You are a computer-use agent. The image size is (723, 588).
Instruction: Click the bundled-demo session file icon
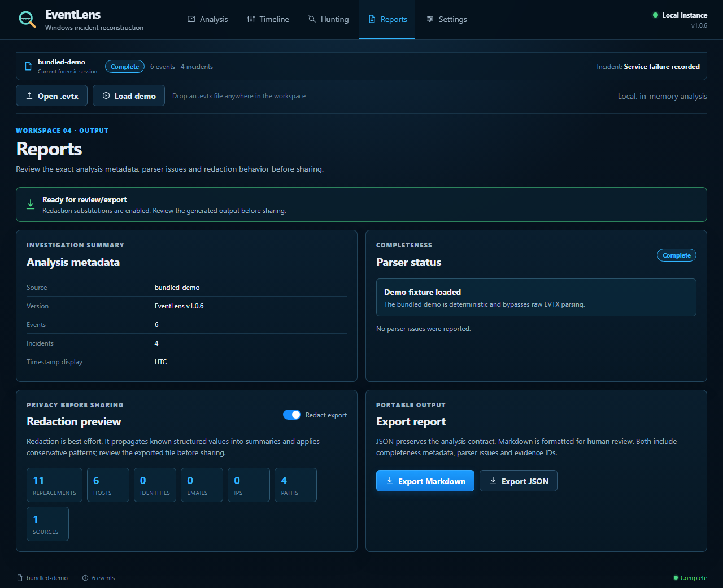28,66
